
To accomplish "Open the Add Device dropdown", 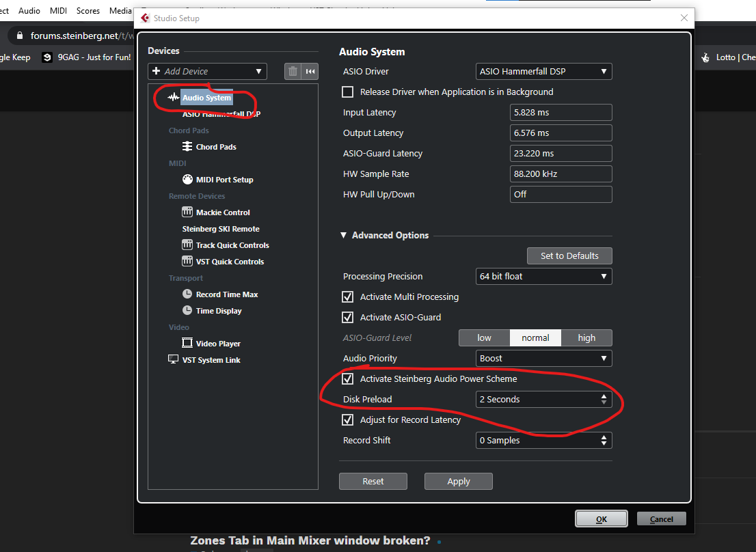I will [207, 71].
